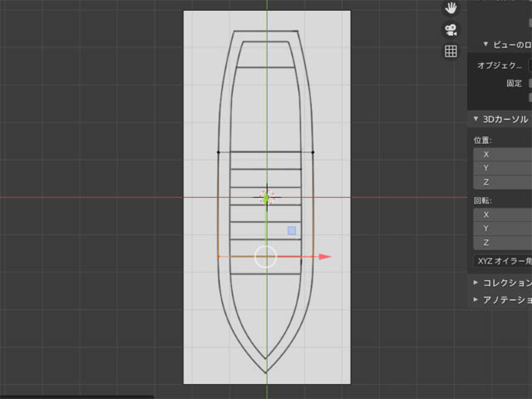Click the white circle free-move gizmo handle
532x399 pixels.
(266, 257)
